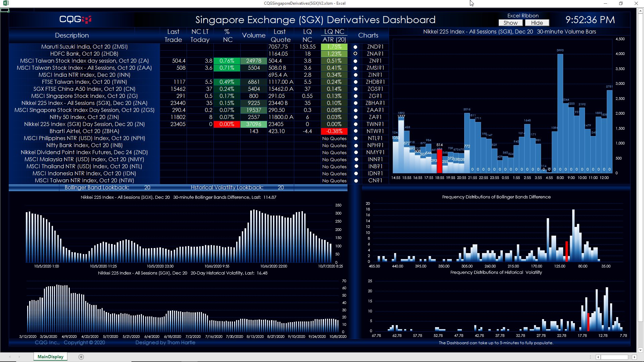Click the 9:52:36 PM clock display

point(590,20)
